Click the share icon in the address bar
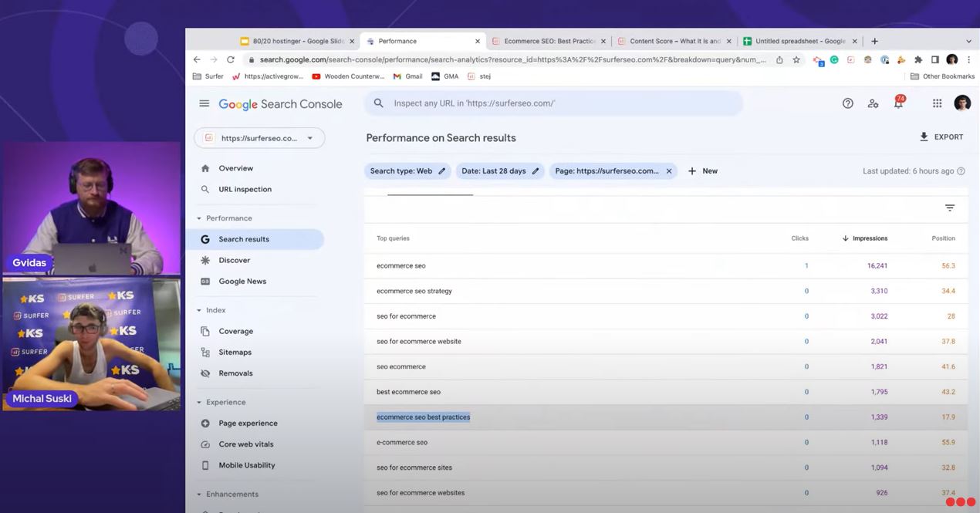The image size is (980, 513). click(779, 59)
